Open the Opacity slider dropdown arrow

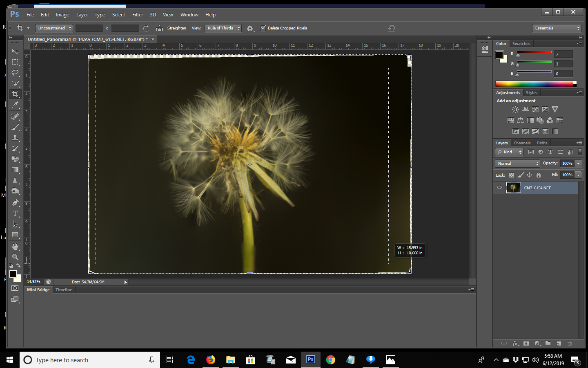578,164
